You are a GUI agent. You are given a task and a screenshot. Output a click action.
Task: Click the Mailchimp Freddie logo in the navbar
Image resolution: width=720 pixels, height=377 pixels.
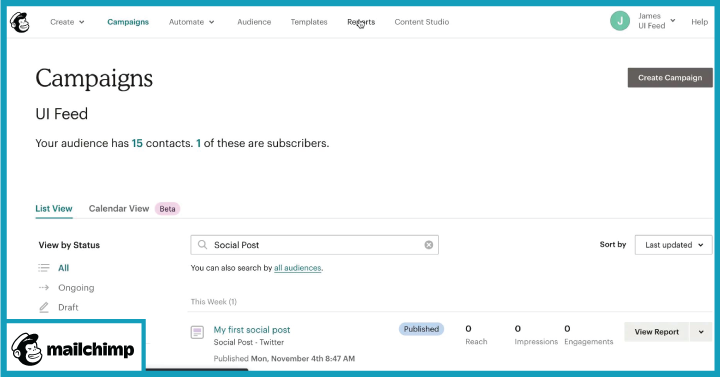tap(20, 22)
